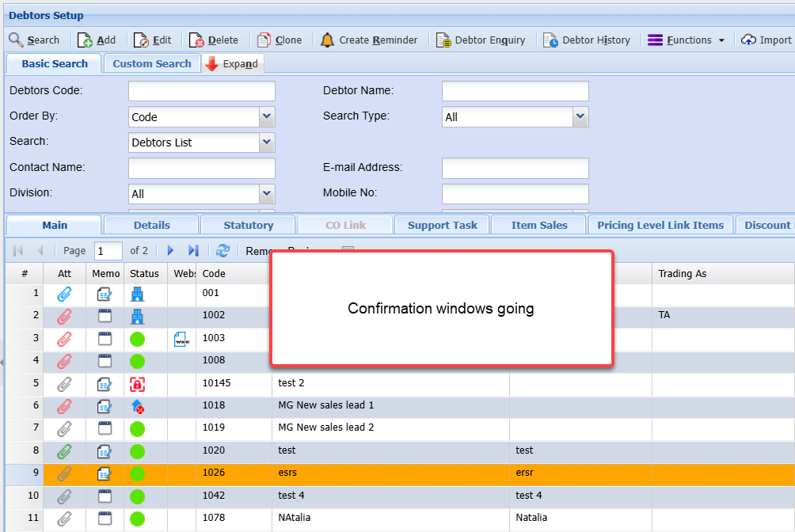Open Debtor History from the toolbar
The width and height of the screenshot is (795, 532).
click(587, 40)
